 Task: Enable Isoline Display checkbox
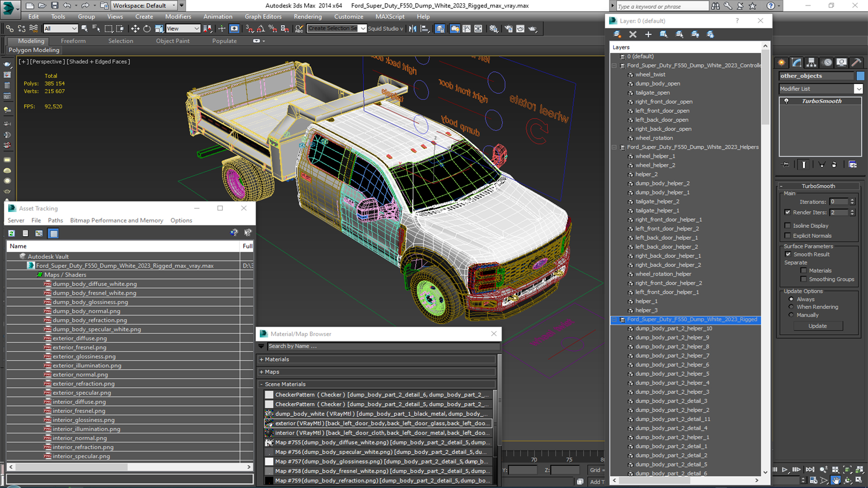click(x=788, y=225)
